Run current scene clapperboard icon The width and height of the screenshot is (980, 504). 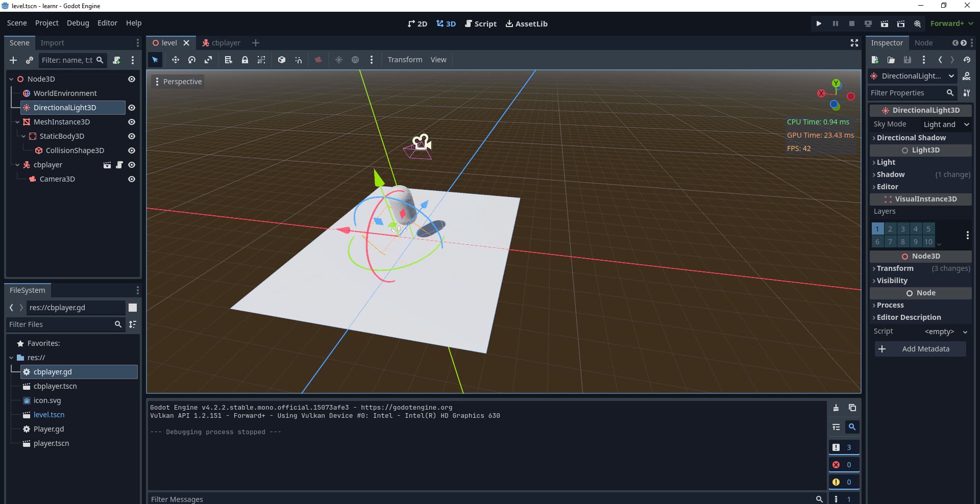click(885, 23)
